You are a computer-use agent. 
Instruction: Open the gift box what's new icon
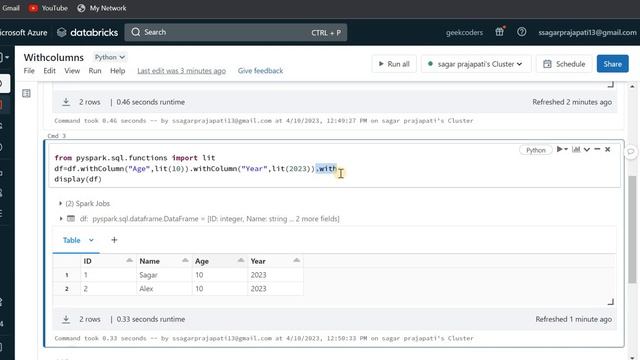pyautogui.click(x=500, y=32)
